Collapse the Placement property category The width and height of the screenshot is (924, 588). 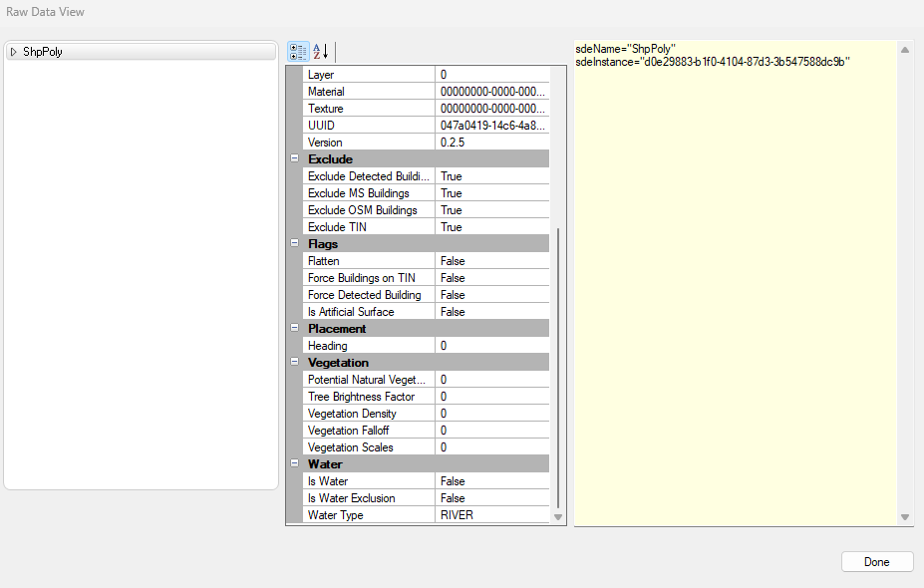pos(294,329)
